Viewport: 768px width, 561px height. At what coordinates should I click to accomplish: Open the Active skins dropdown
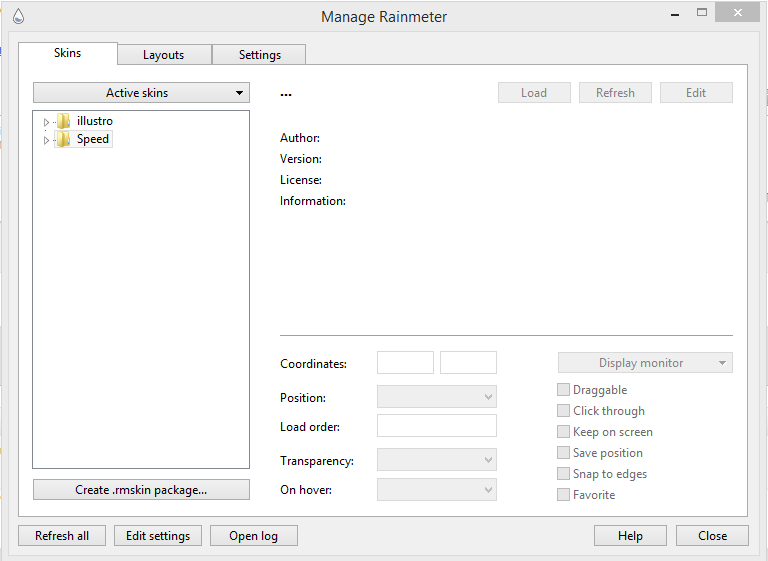tap(141, 93)
